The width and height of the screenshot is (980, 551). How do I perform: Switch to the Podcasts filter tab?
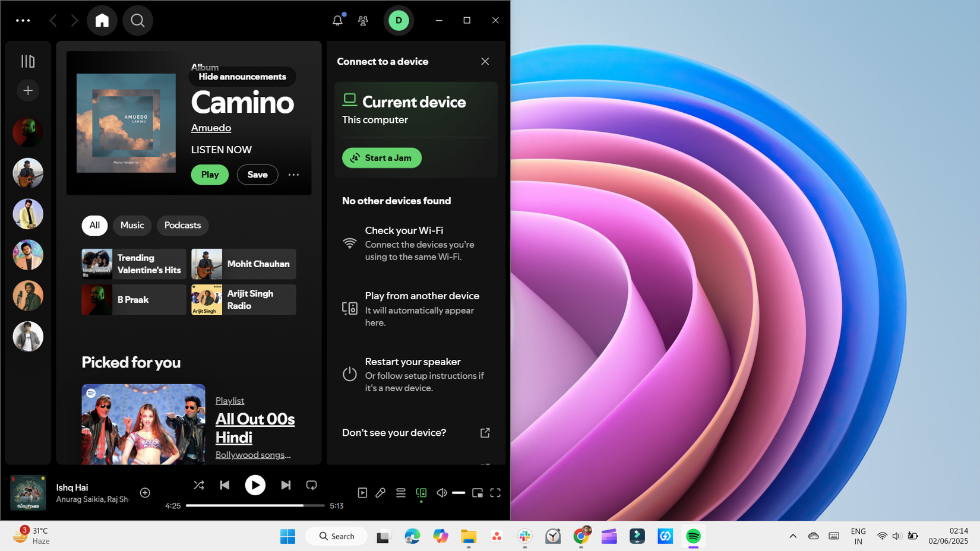(x=182, y=226)
